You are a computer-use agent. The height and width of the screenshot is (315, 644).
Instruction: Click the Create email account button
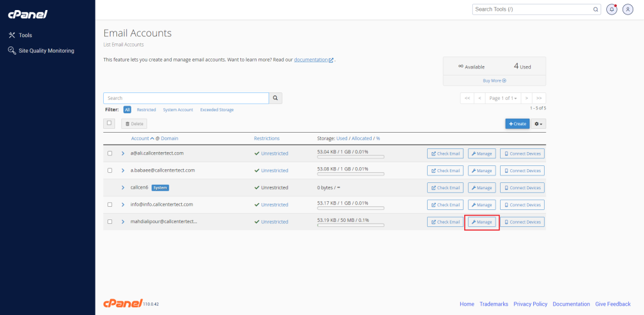point(517,124)
